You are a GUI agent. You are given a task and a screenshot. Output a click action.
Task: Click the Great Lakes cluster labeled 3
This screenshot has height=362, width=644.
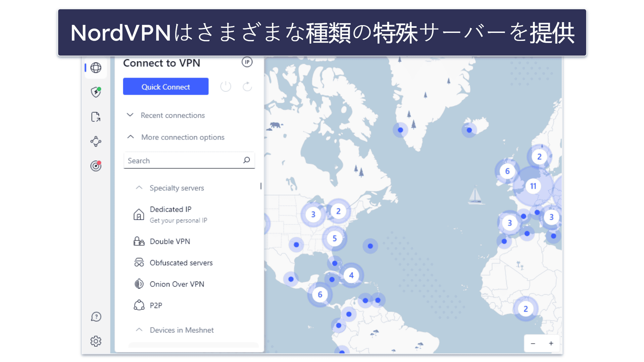(x=313, y=214)
